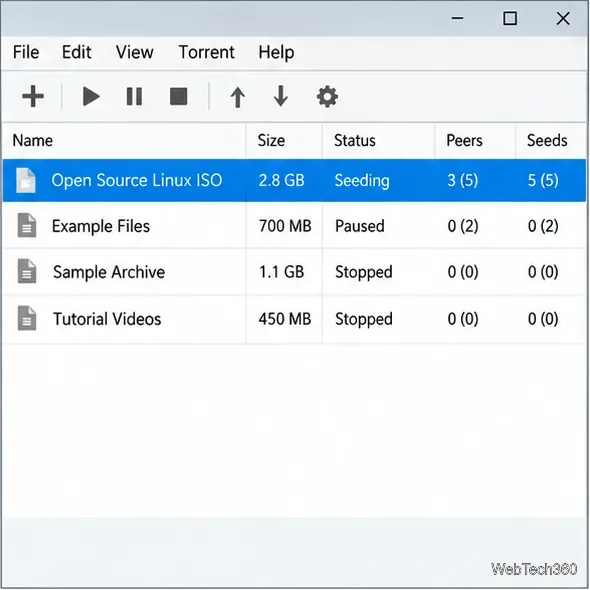Open the View menu

click(134, 52)
